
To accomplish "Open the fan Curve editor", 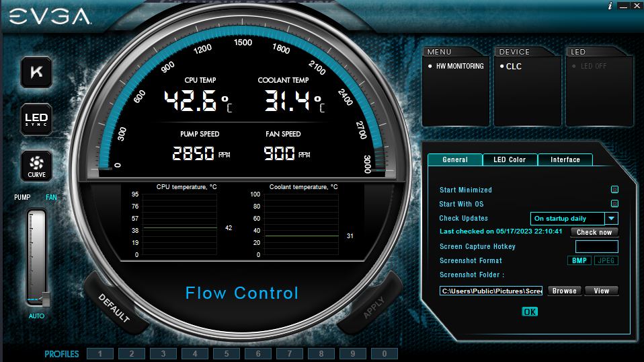I will click(36, 166).
